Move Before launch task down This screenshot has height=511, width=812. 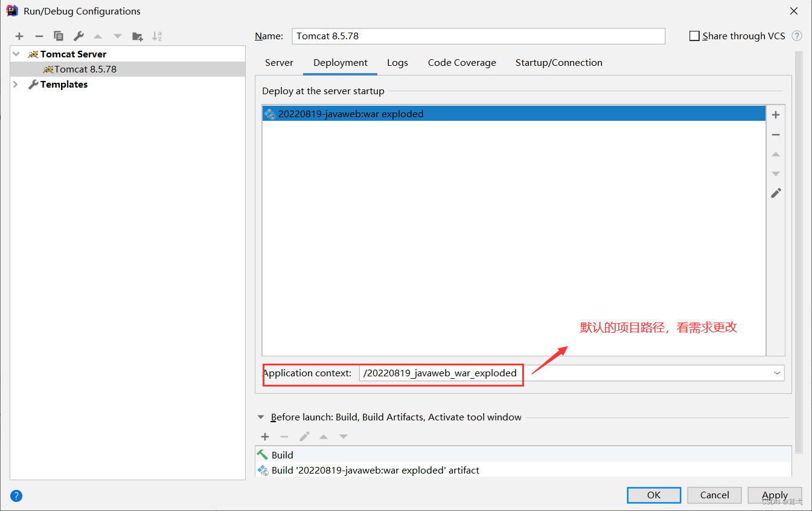344,437
